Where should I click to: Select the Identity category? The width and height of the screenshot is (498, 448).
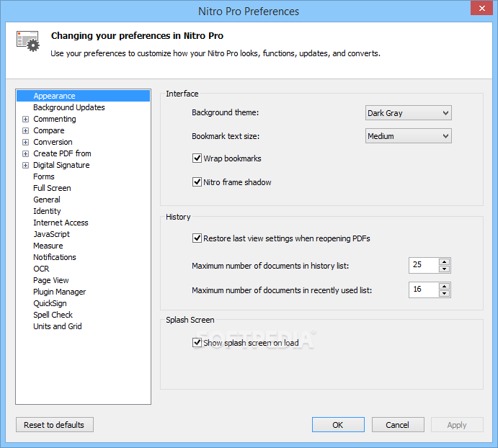click(47, 211)
